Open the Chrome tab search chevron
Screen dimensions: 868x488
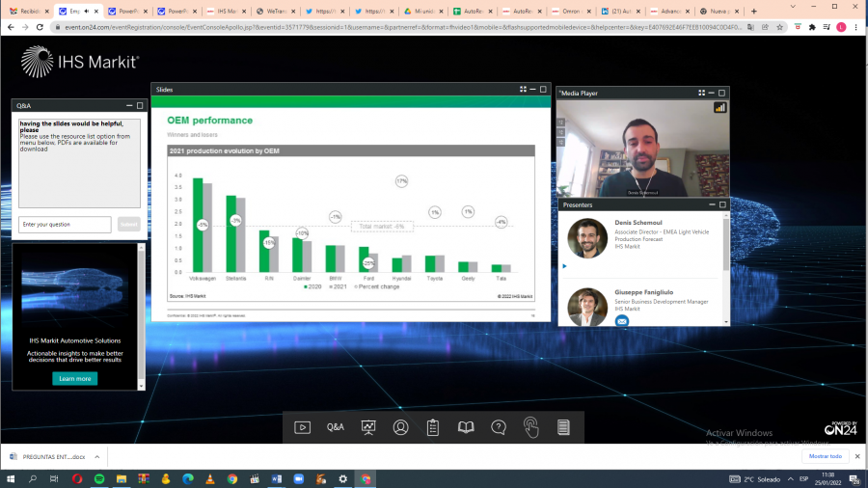pos(793,7)
